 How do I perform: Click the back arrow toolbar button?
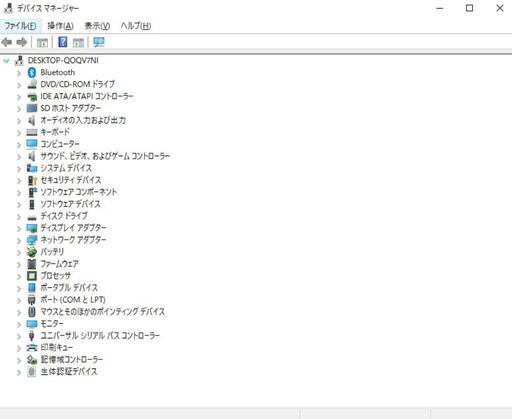click(x=7, y=42)
